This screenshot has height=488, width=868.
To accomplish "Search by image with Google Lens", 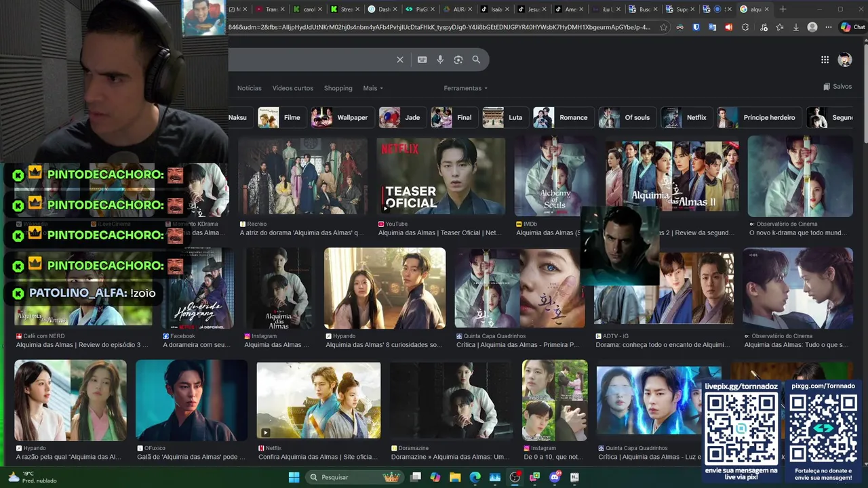I will click(x=458, y=60).
